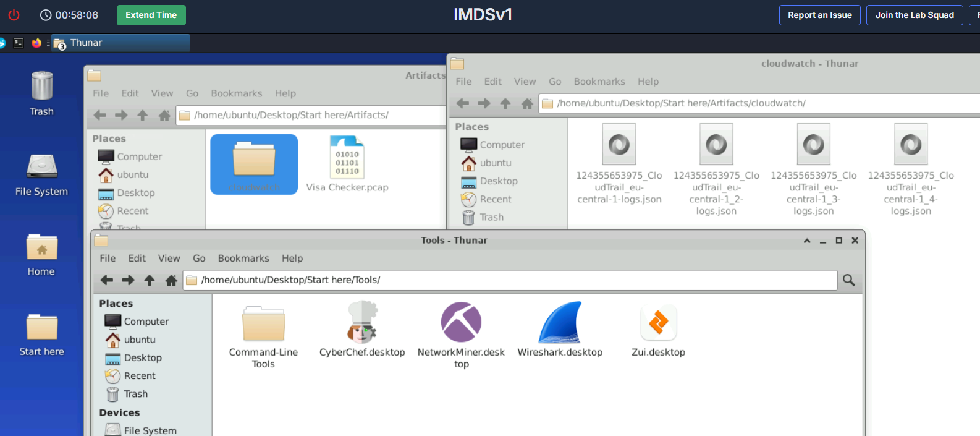
Task: Open the File menu in cloudwatch window
Action: (463, 82)
